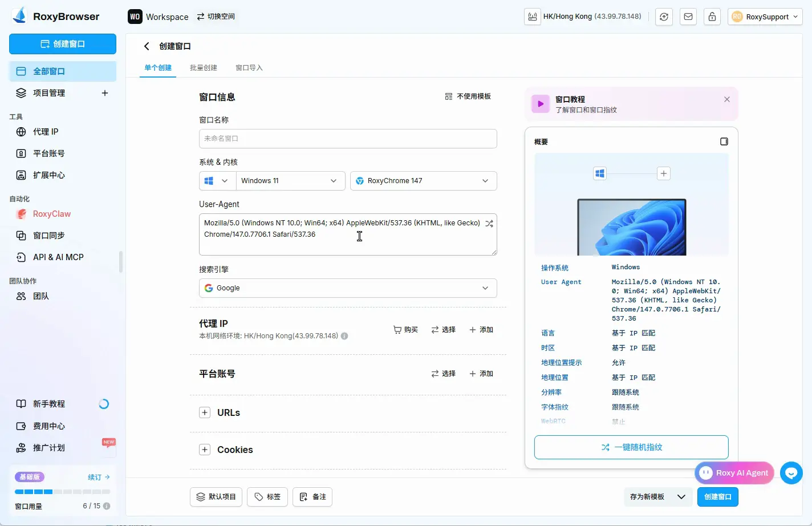Toggle the 概要 panel layout icon
812x526 pixels.
click(x=724, y=141)
